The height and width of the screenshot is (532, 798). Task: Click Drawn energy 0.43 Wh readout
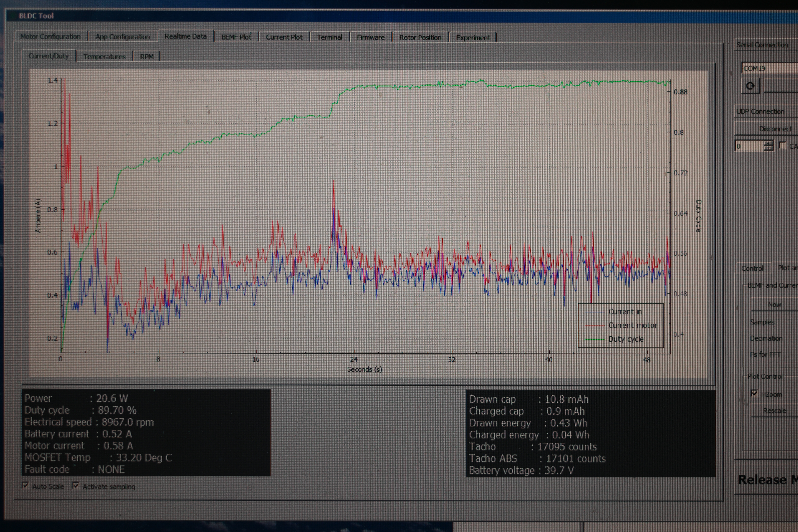[x=528, y=423]
